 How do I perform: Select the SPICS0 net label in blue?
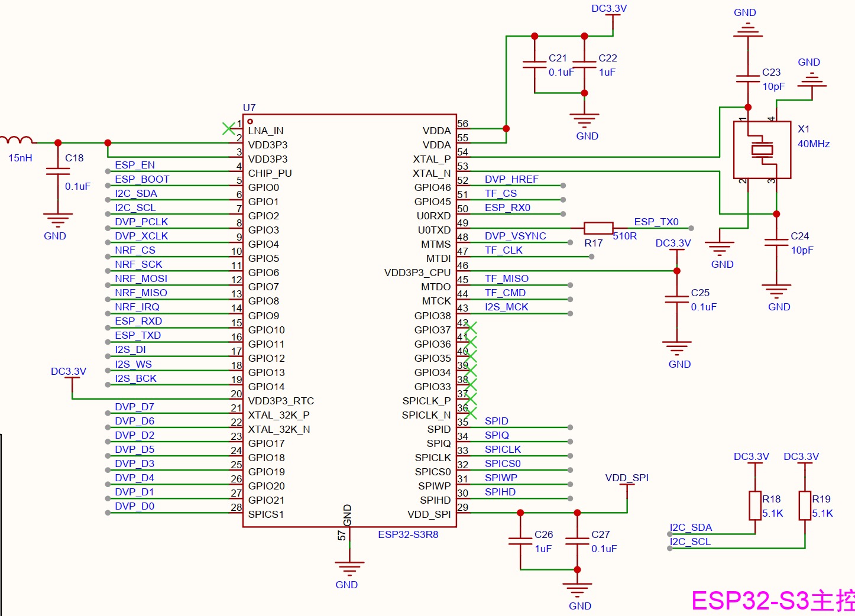(503, 463)
